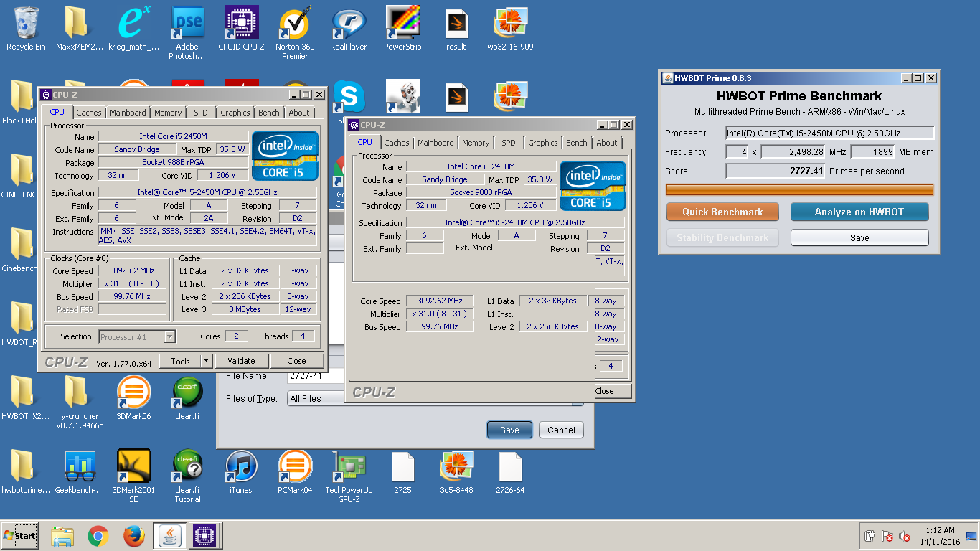Click the muted volume tray icon
This screenshot has width=980, height=551.
click(x=905, y=536)
